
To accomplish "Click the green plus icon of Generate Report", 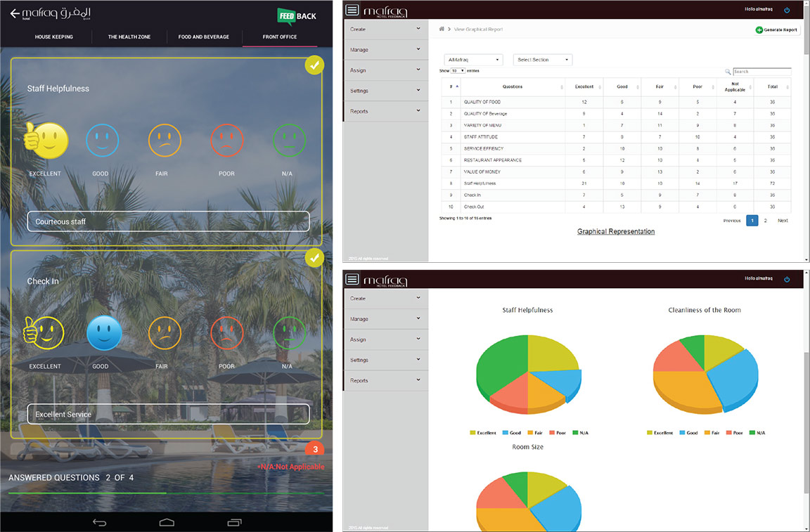I will pyautogui.click(x=759, y=30).
